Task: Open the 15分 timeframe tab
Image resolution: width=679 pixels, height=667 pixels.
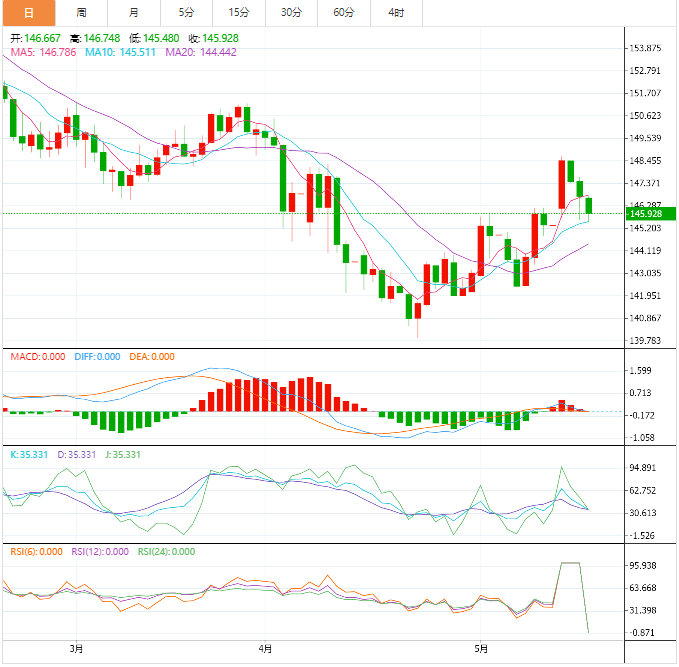Action: pos(239,13)
